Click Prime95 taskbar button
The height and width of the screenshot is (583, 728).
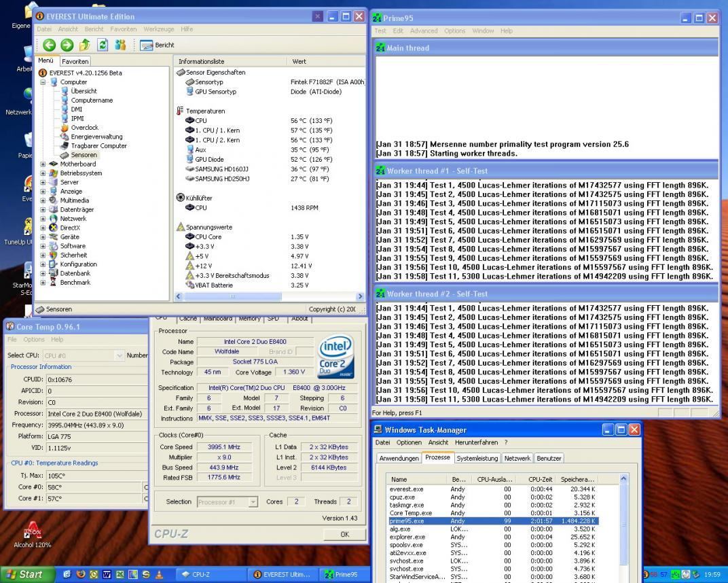[x=346, y=575]
